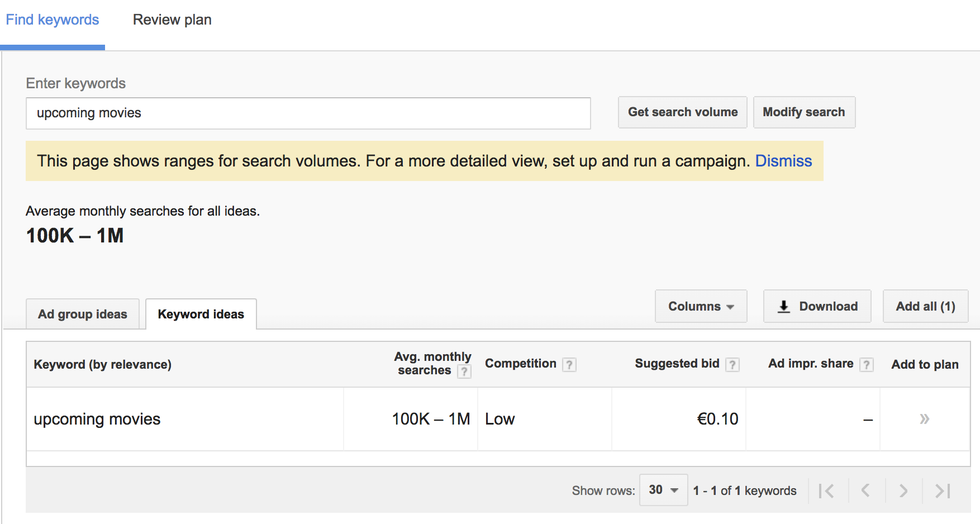The image size is (980, 524).
Task: Switch to Review plan tab
Action: pyautogui.click(x=172, y=20)
